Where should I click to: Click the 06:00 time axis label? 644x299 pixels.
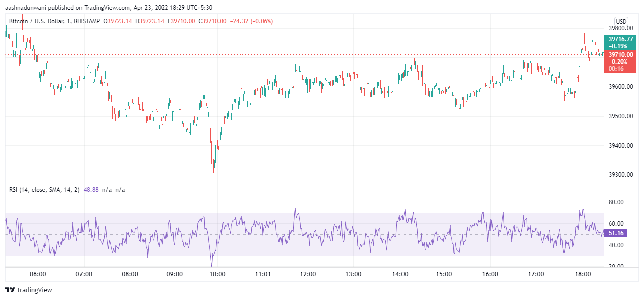[38, 274]
